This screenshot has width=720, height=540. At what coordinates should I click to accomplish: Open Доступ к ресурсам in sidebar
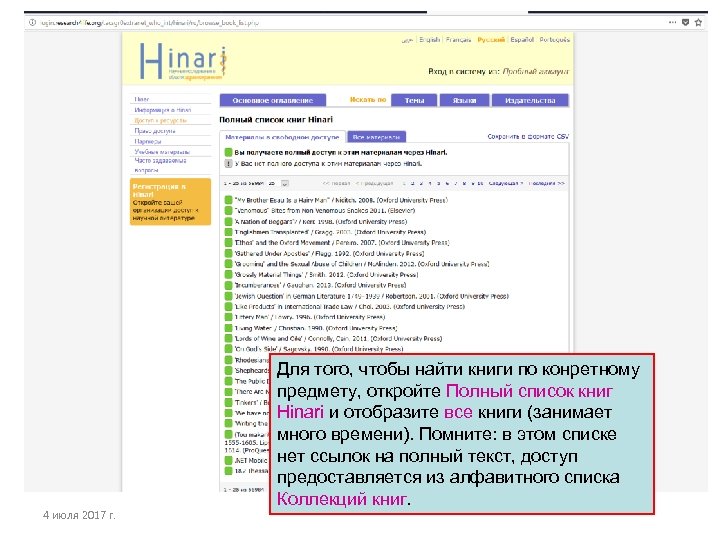click(x=160, y=120)
